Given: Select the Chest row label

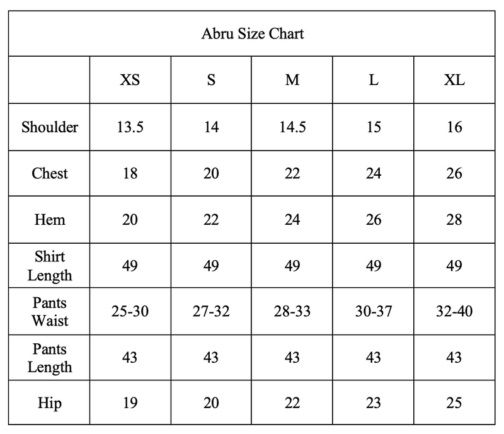Looking at the screenshot, I should 50,173.
